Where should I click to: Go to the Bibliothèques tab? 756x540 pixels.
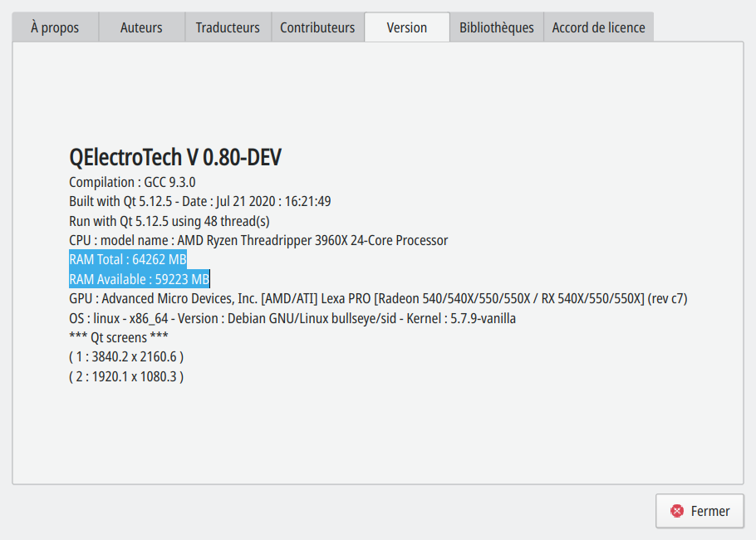pyautogui.click(x=497, y=27)
